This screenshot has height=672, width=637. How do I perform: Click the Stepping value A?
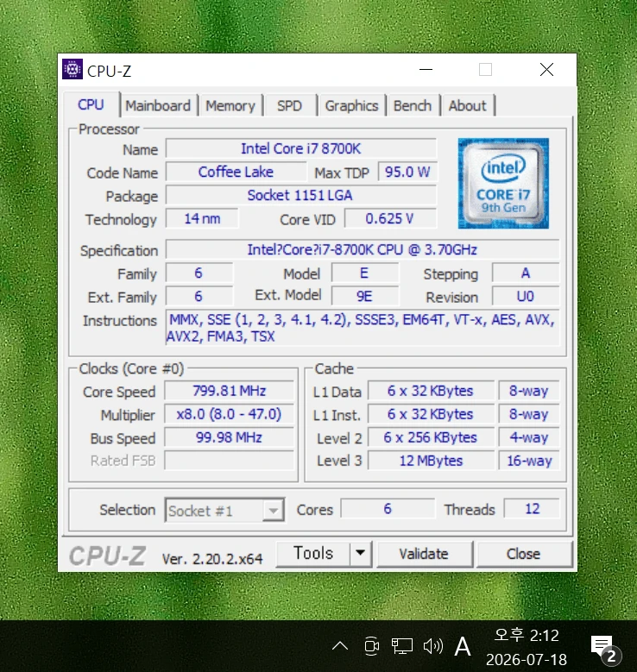pos(526,273)
